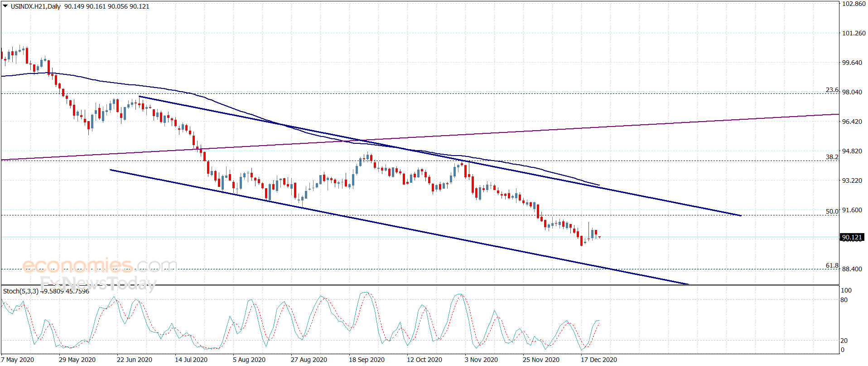Image resolution: width=868 pixels, height=366 pixels.
Task: Click the stochastic 80 level axis label
Action: (x=844, y=300)
